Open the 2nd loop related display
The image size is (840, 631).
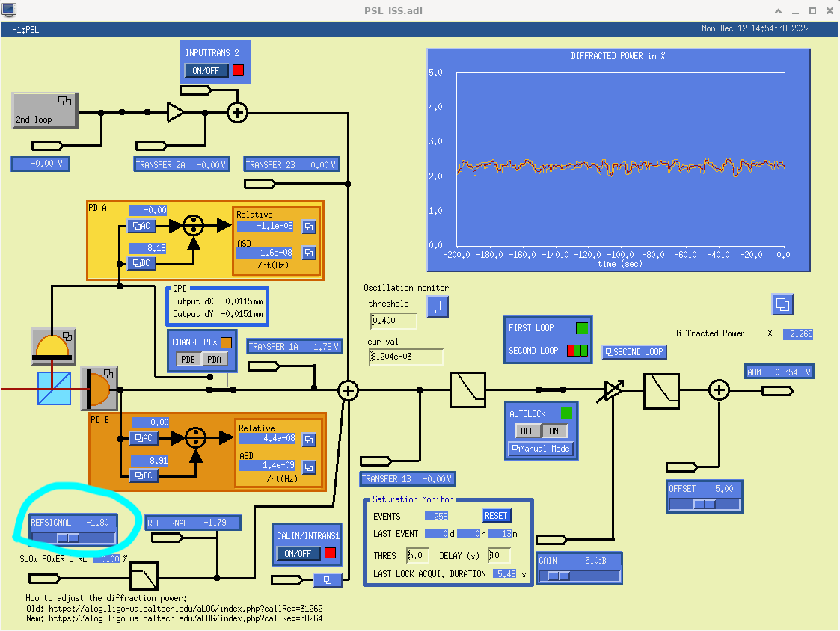click(x=45, y=111)
